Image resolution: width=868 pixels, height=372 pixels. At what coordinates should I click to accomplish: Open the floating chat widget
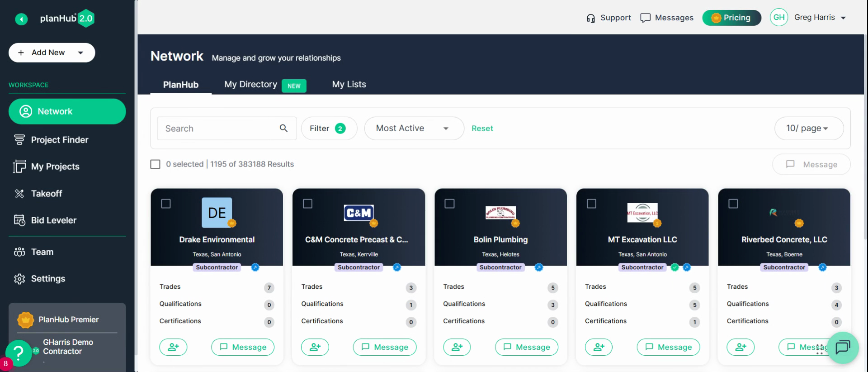tap(843, 348)
